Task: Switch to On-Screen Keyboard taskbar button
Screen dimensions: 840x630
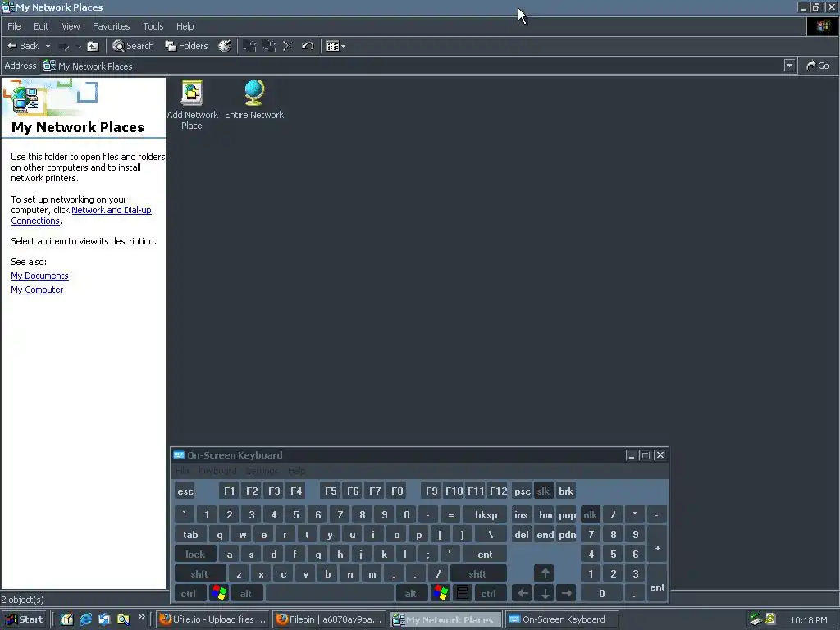Action: point(561,619)
